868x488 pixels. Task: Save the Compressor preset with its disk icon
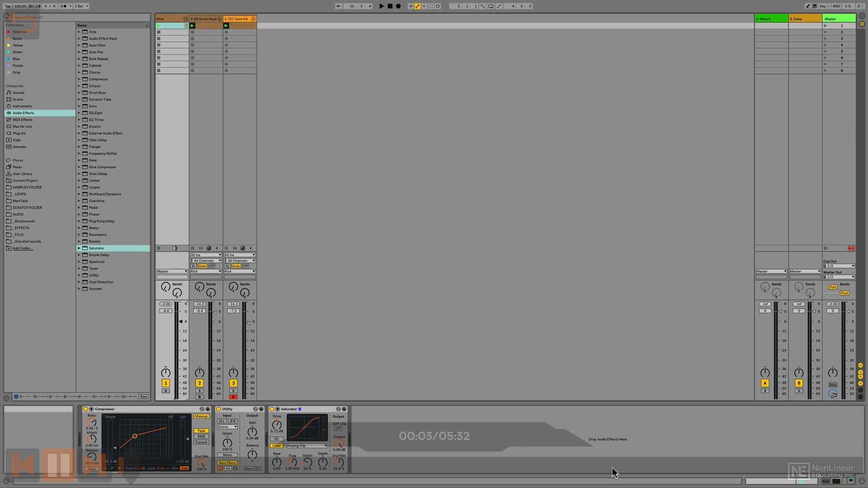coord(208,409)
